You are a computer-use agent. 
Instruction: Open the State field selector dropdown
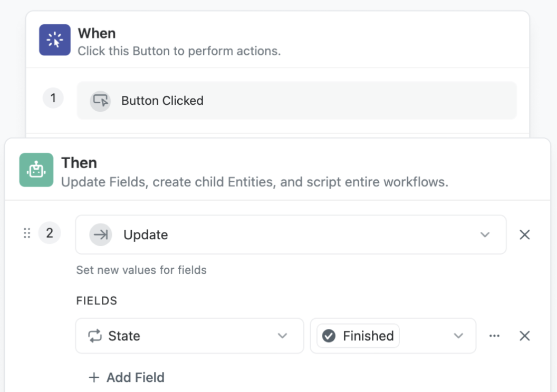[190, 336]
